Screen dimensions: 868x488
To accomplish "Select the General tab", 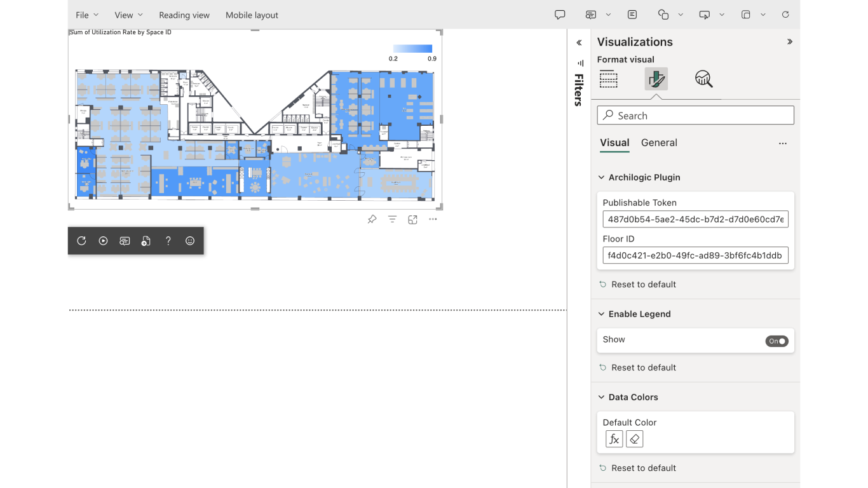I will point(659,143).
